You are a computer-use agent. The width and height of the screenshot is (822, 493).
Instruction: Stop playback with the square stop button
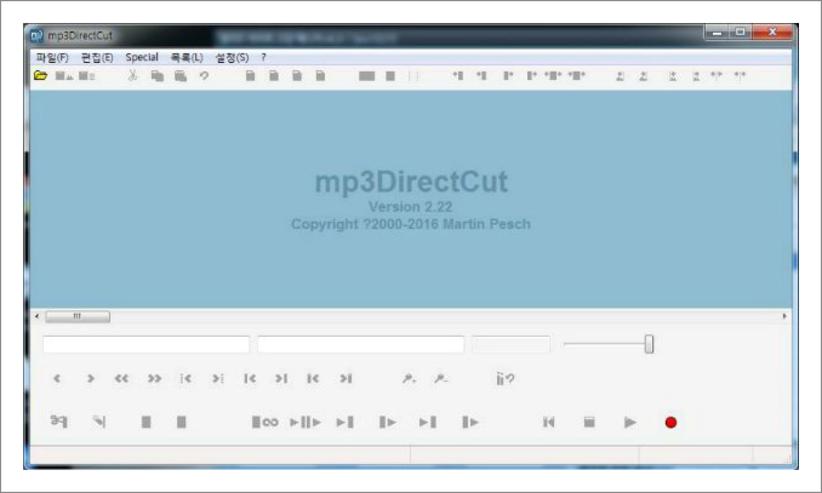pyautogui.click(x=589, y=422)
